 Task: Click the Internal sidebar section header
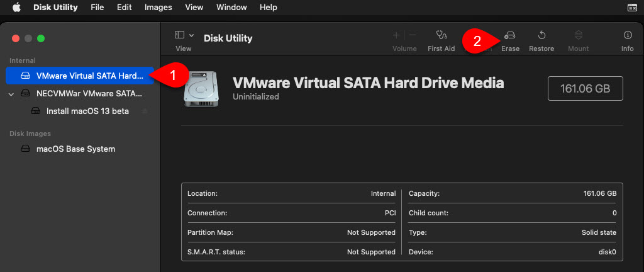[23, 60]
